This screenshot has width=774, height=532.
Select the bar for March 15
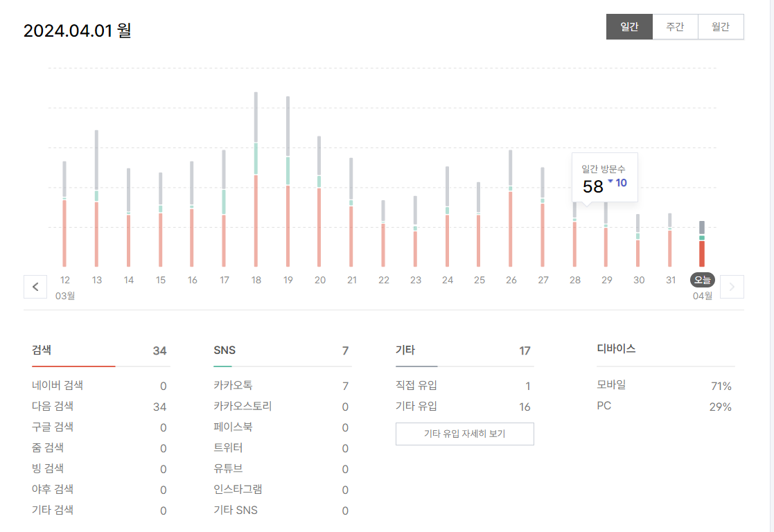[x=161, y=220]
